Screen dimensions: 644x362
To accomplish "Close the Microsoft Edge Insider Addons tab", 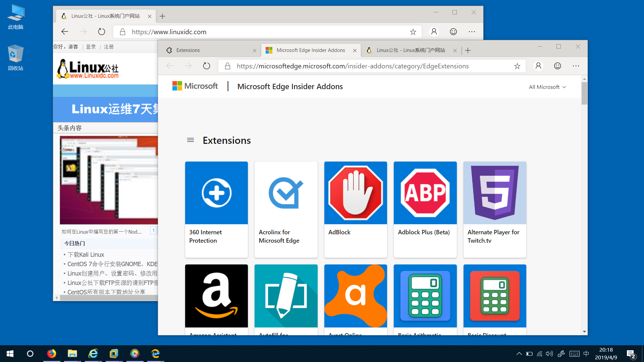I will pyautogui.click(x=355, y=51).
